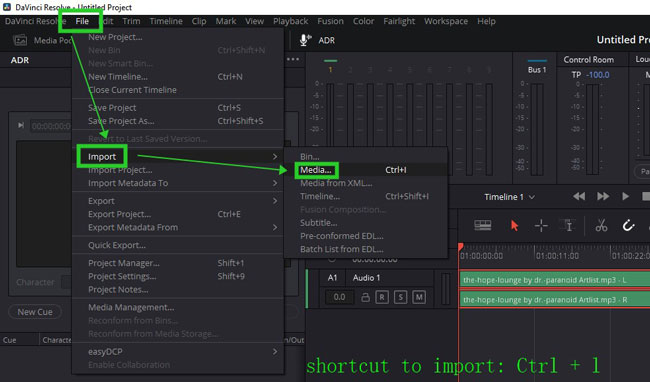Expand Import Metadata To submenu
This screenshot has width=650, height=382.
point(178,183)
